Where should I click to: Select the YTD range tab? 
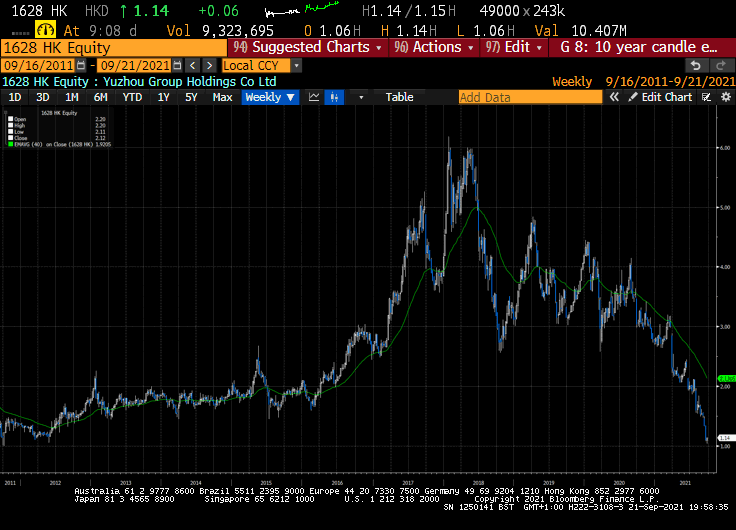132,97
